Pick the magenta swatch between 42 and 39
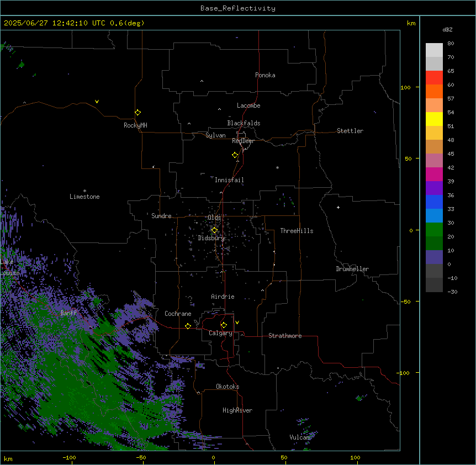Screen dimensions: 476x465 [x=434, y=174]
